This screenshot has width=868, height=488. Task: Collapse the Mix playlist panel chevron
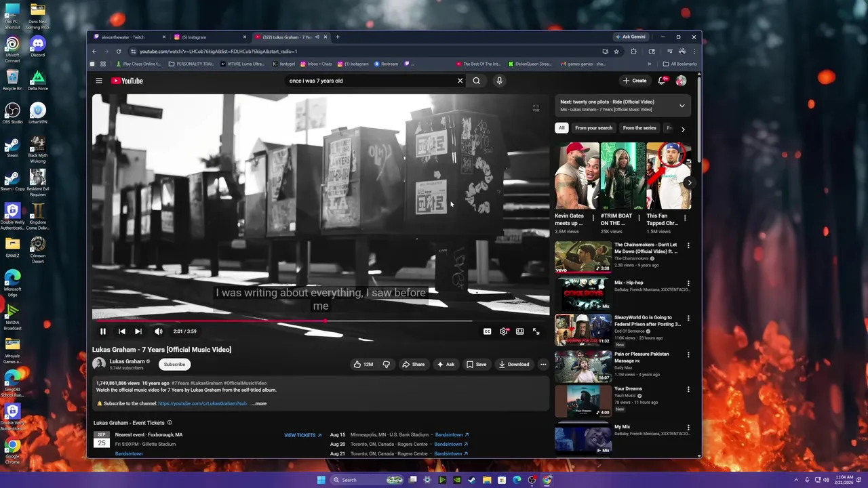682,106
